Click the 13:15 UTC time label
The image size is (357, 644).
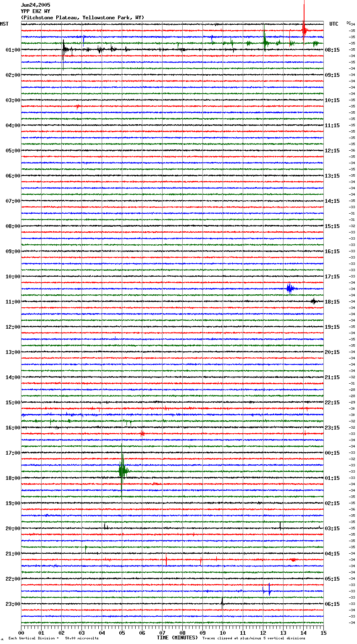click(332, 176)
